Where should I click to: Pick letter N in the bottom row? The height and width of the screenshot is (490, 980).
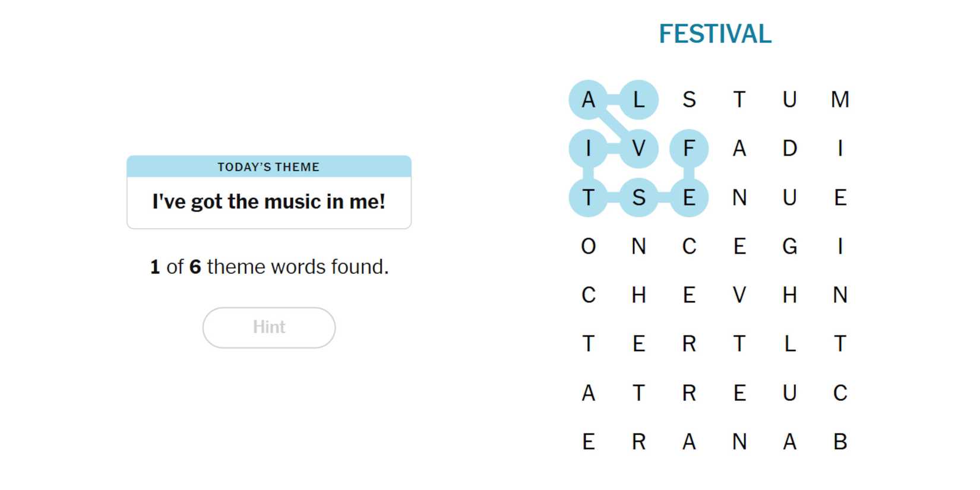tap(739, 442)
